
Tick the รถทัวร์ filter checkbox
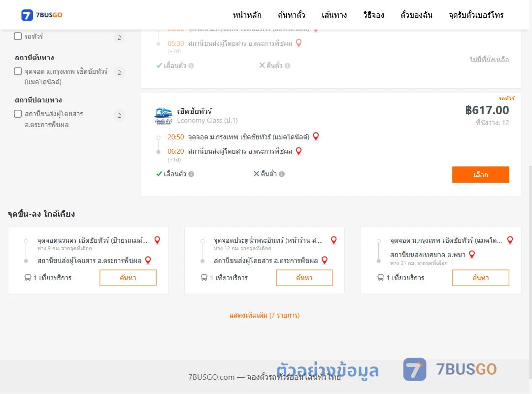point(18,36)
